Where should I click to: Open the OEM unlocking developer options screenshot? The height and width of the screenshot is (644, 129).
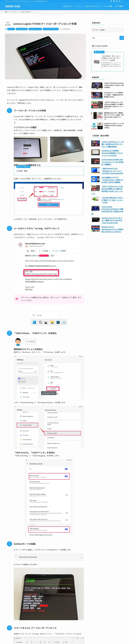49,497
